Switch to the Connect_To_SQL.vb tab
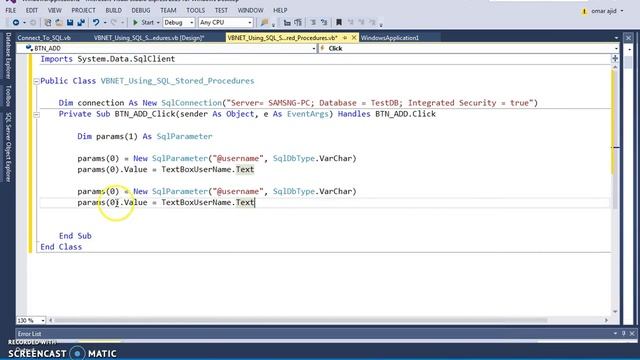This screenshot has width=640, height=360. (44, 38)
